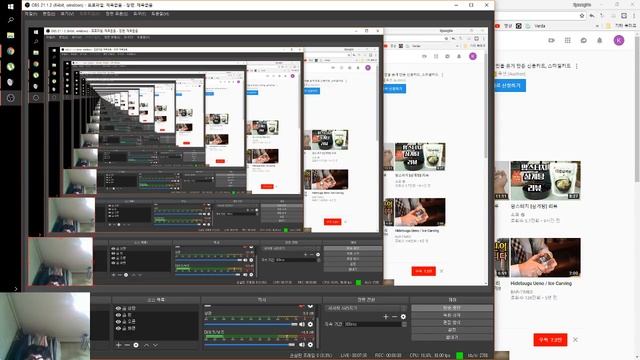Screen dimensions: 640x360
Task: Open the purple K account avatar
Action: point(619,40)
